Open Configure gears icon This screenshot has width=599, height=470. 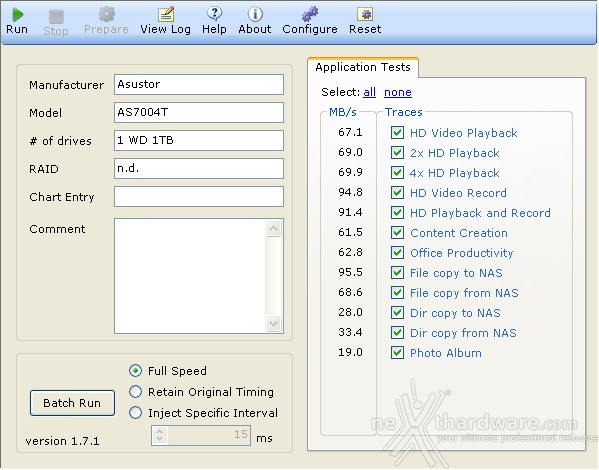[310, 14]
